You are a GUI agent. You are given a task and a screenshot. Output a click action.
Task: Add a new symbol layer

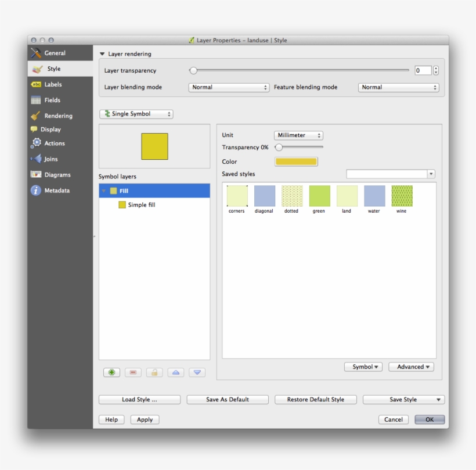(112, 372)
